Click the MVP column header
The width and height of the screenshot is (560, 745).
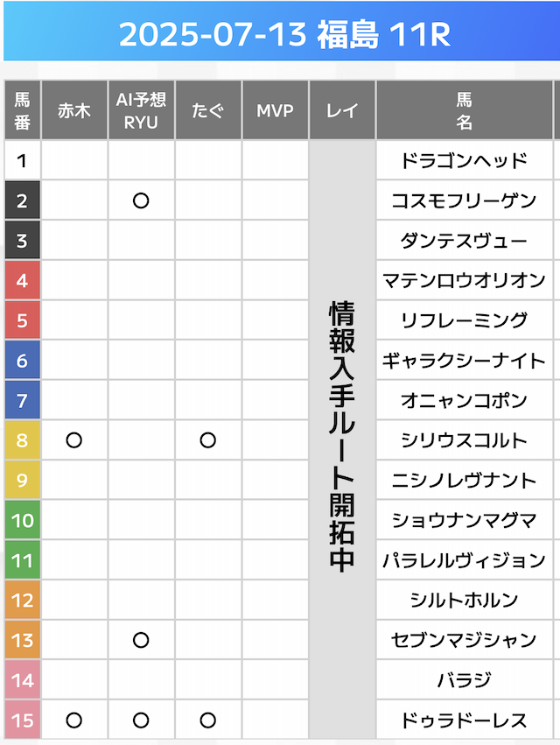click(x=275, y=111)
